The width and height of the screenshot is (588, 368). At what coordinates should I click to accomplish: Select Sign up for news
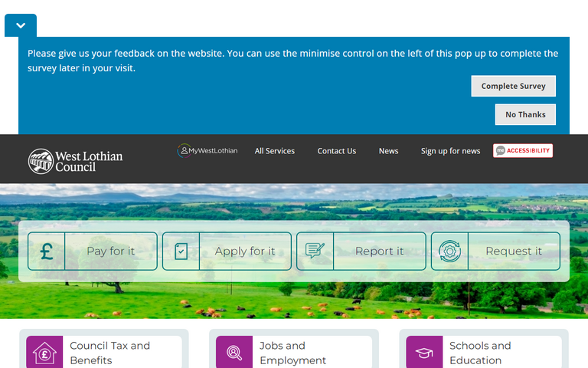(x=450, y=151)
